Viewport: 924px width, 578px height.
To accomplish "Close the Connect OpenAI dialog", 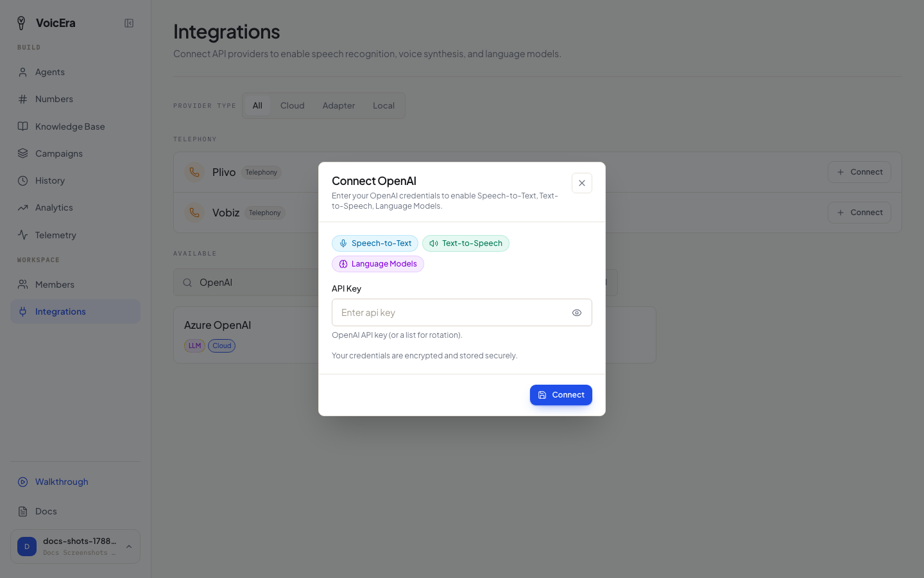I will [582, 183].
